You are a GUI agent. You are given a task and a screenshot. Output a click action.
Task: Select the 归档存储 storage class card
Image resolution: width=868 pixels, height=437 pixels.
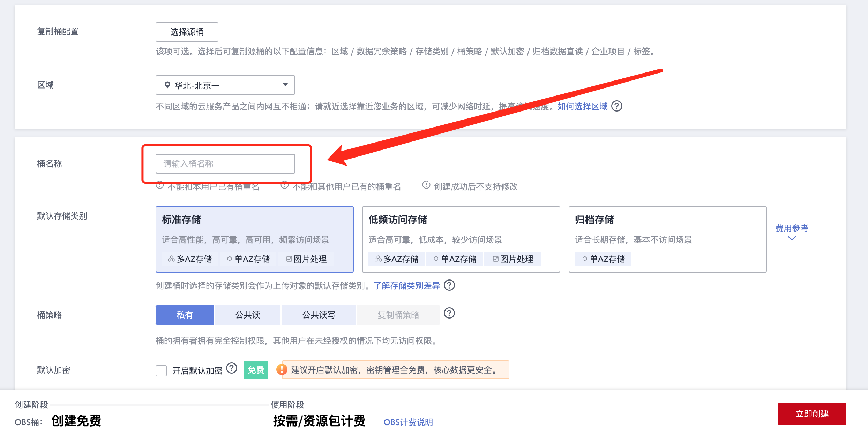[667, 230]
